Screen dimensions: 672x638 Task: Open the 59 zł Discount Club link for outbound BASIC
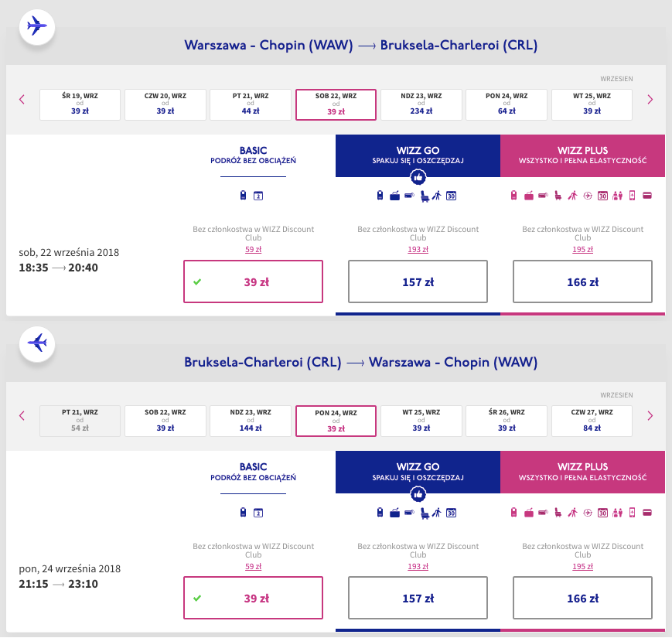[253, 249]
